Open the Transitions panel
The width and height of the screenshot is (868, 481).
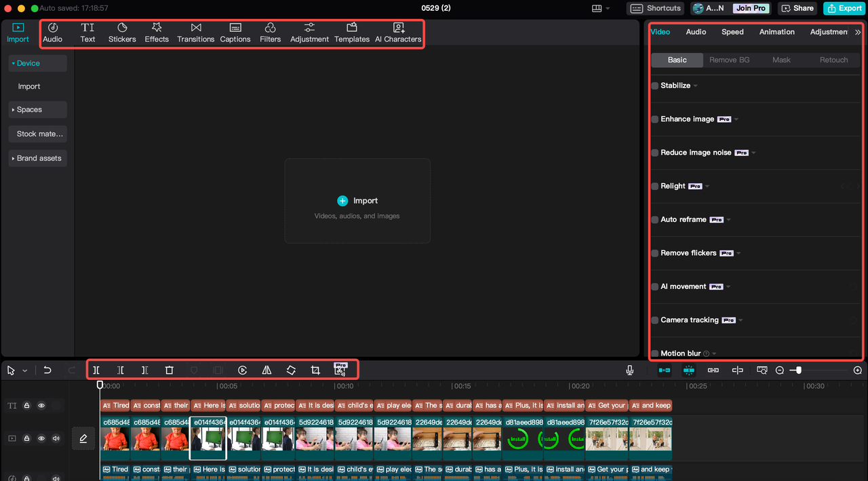(x=196, y=32)
